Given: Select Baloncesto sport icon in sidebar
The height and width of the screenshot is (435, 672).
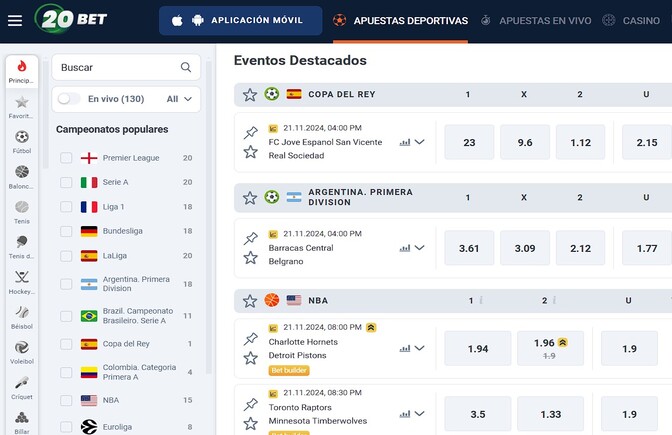Looking at the screenshot, I should click(22, 177).
